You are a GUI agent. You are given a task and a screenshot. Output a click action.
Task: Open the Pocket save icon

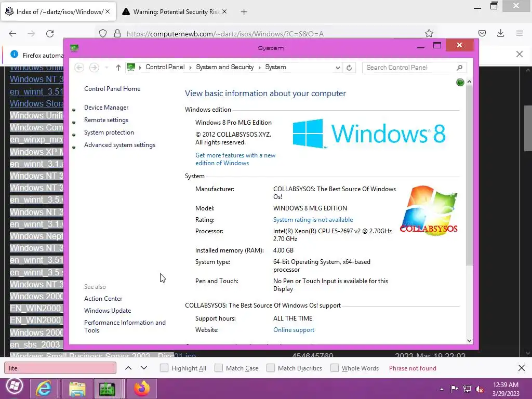482,33
